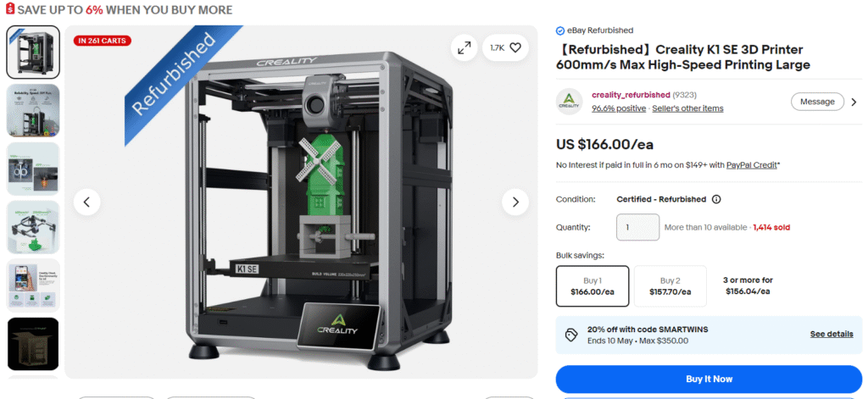Open the PayPal Credit link

coord(752,165)
